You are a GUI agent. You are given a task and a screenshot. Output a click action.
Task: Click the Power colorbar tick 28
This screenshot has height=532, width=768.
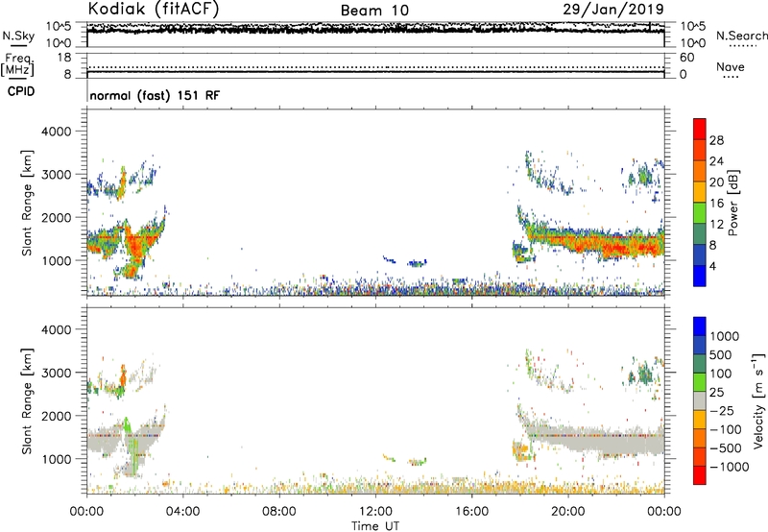click(x=716, y=140)
